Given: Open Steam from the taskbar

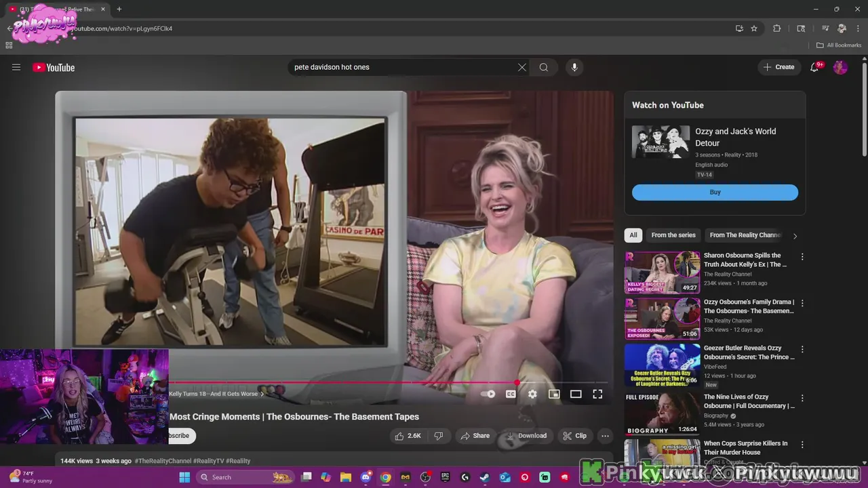Looking at the screenshot, I should [485, 477].
